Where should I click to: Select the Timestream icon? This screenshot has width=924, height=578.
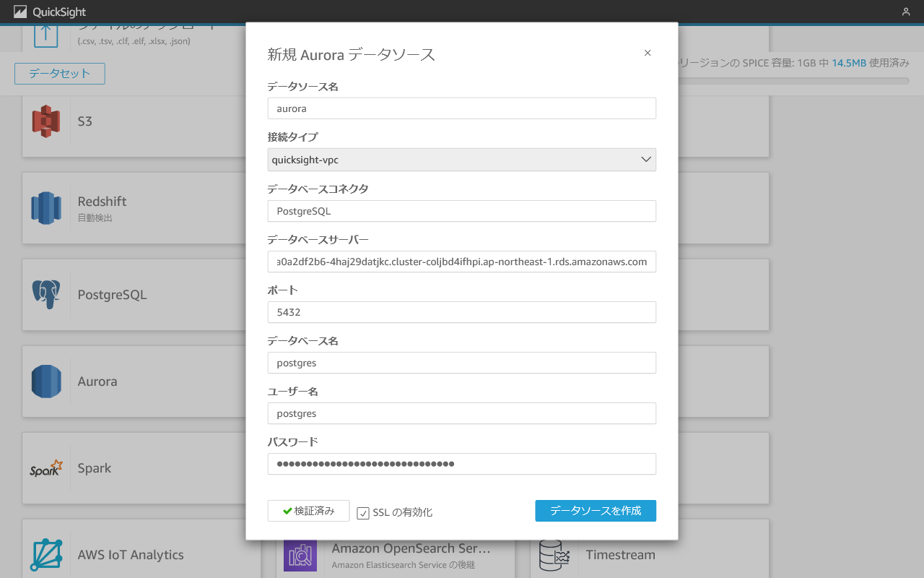554,555
